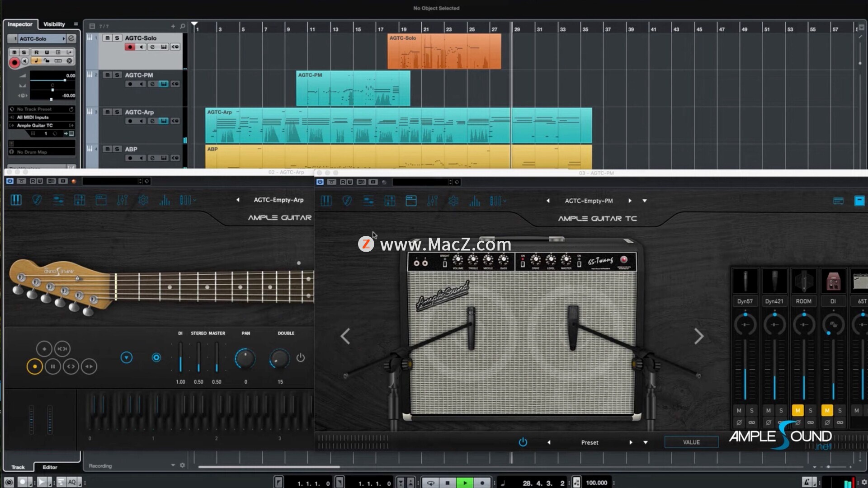The height and width of the screenshot is (488, 868).
Task: Click the tempo value 100.000
Action: 596,483
